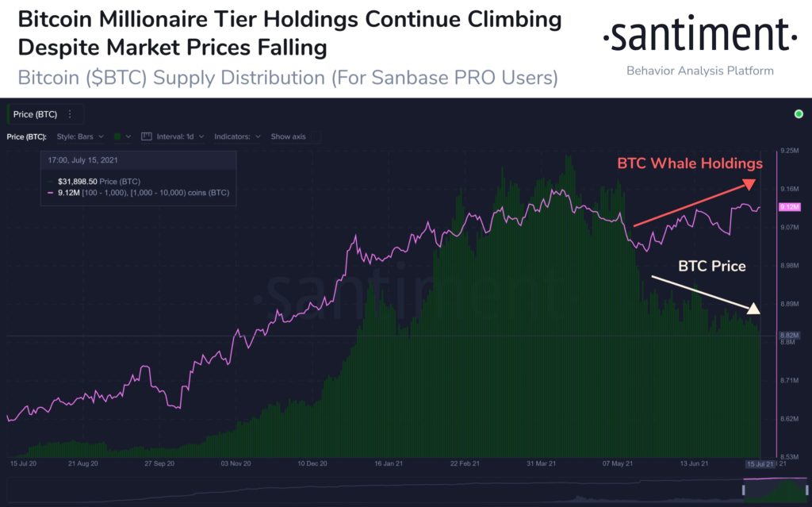This screenshot has width=812, height=507.
Task: Toggle the Show axis option
Action: tap(288, 136)
